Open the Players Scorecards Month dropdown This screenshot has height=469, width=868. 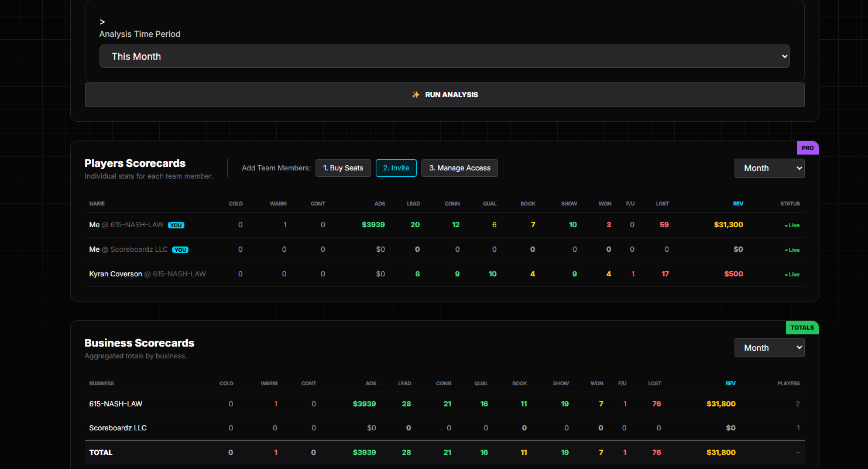(769, 168)
